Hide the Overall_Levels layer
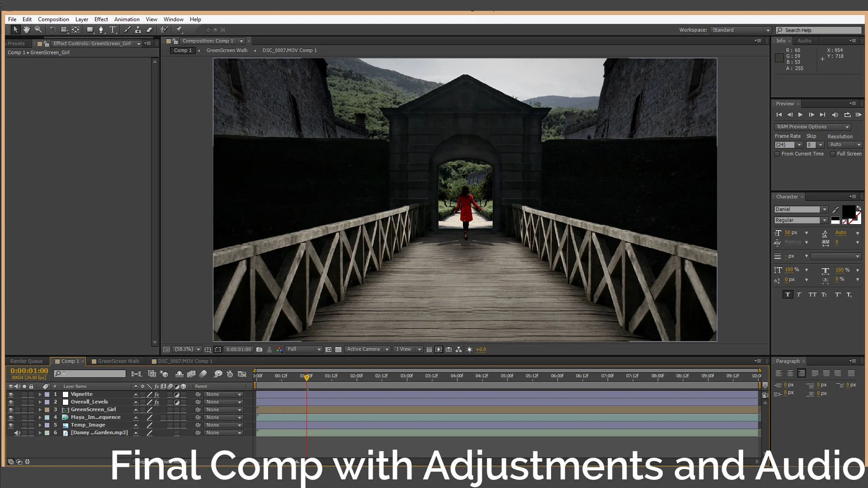 click(11, 402)
